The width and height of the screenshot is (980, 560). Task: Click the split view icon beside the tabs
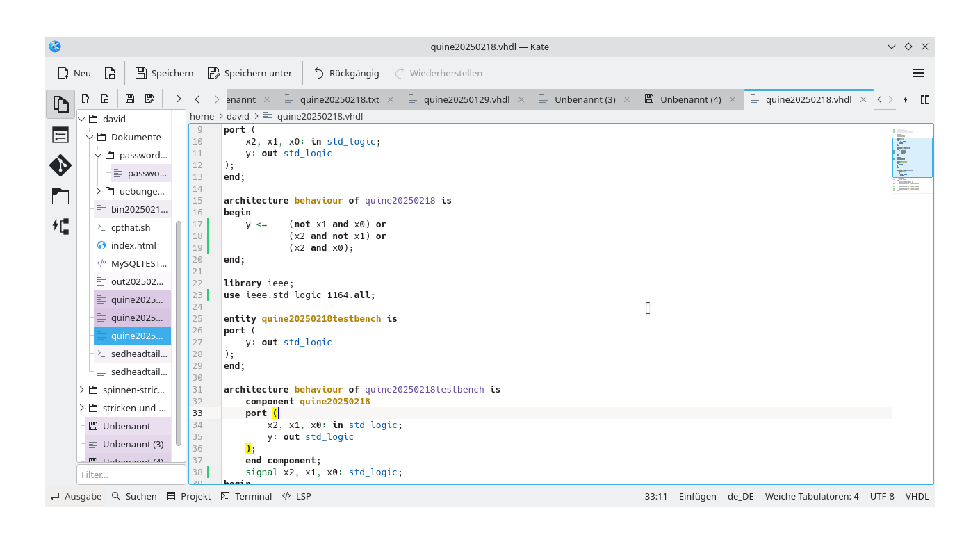[x=925, y=99]
